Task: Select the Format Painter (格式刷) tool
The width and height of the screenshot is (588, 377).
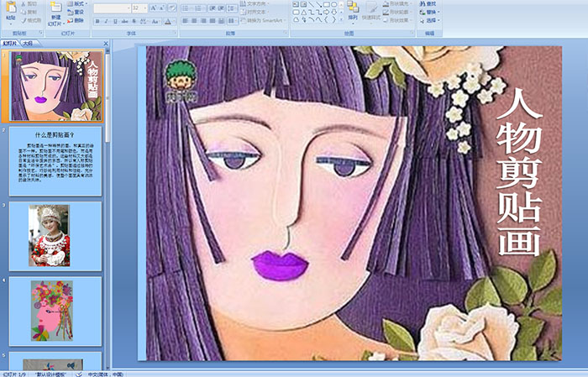Action: (x=32, y=20)
